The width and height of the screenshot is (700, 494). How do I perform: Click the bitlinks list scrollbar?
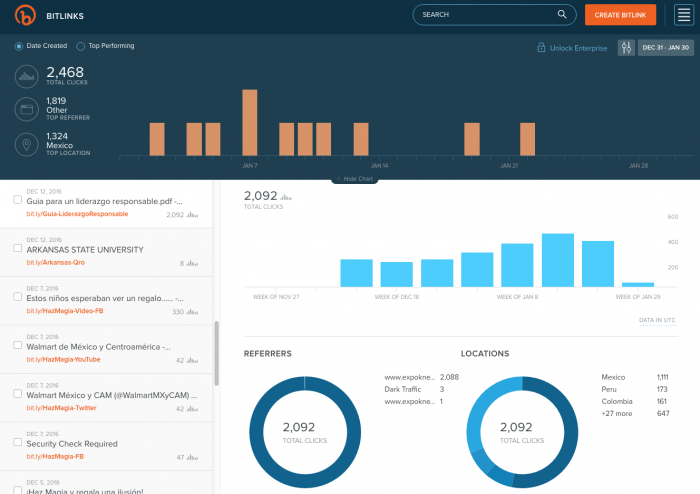[x=217, y=353]
